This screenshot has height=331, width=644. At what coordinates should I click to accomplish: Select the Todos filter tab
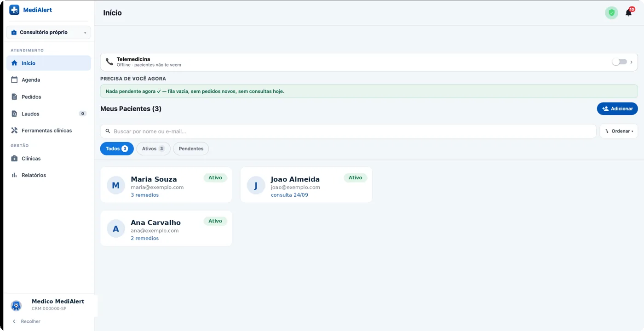point(117,148)
